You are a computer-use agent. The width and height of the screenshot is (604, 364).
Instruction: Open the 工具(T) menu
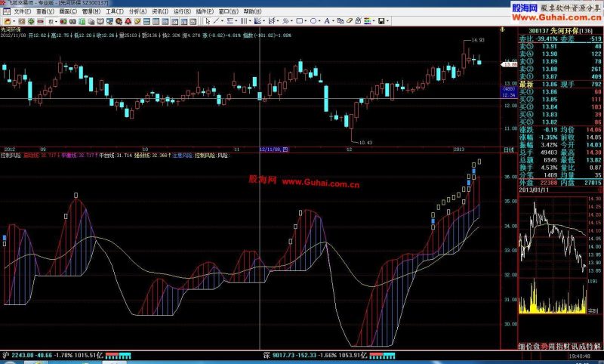coord(115,11)
